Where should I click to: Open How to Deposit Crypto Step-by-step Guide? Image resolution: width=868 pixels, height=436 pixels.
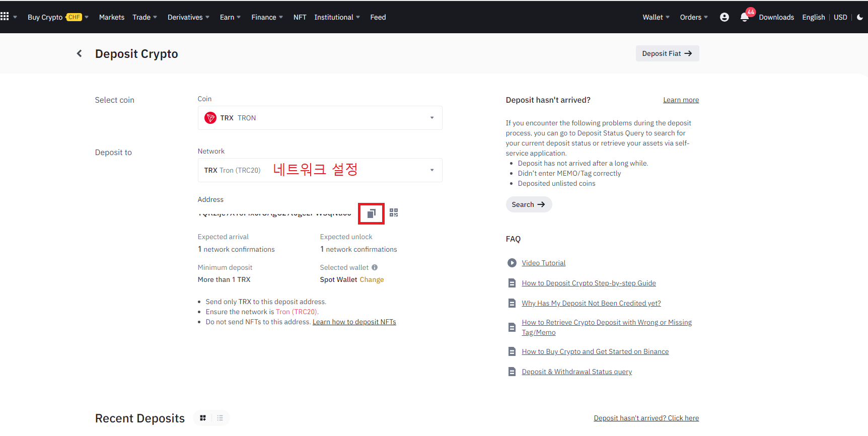[x=589, y=283]
